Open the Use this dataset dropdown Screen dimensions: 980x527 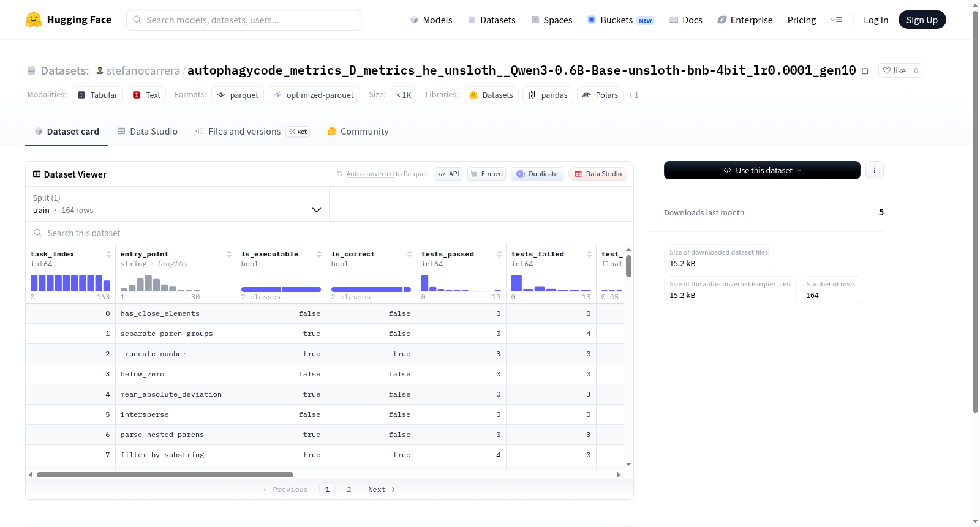click(762, 170)
